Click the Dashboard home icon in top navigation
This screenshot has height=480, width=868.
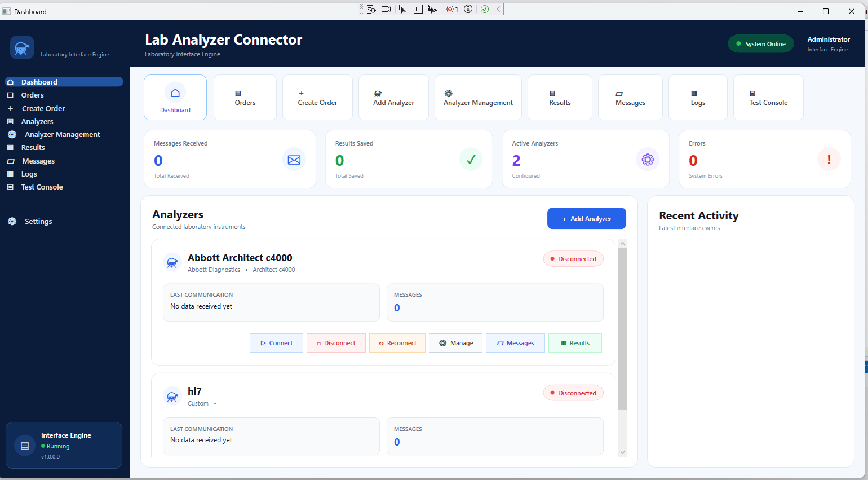tap(175, 93)
